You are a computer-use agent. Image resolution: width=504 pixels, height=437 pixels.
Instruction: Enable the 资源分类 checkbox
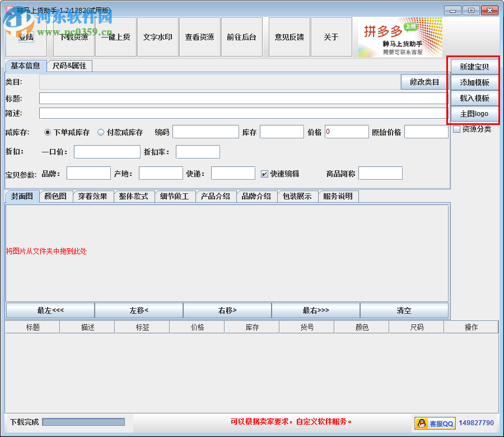[x=456, y=129]
